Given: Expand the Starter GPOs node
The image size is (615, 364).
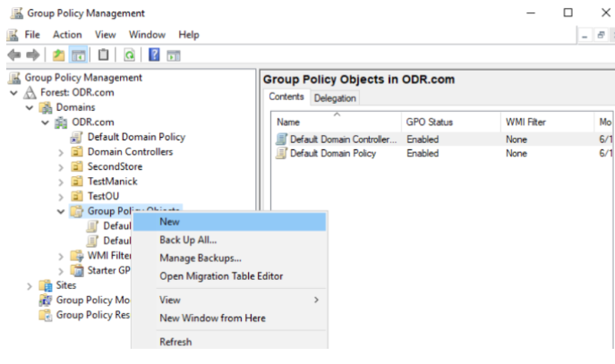Looking at the screenshot, I should (61, 271).
